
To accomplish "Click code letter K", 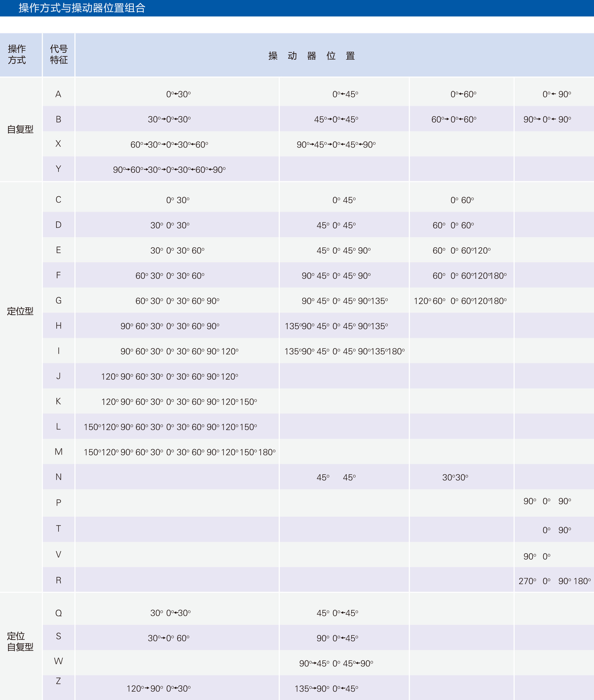I will [x=58, y=401].
